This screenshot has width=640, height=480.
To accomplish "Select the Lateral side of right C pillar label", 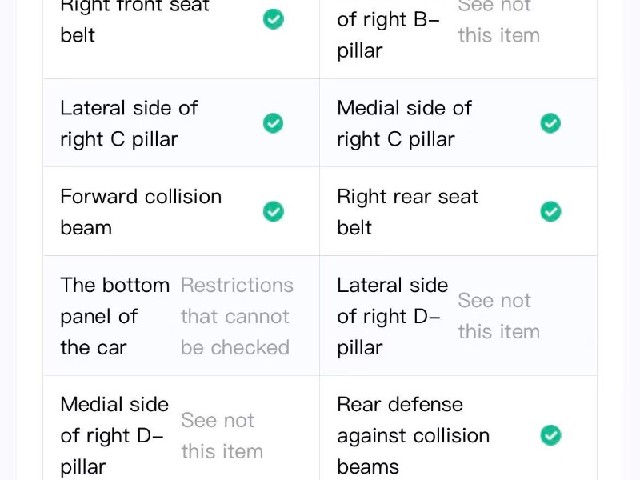I will 129,124.
